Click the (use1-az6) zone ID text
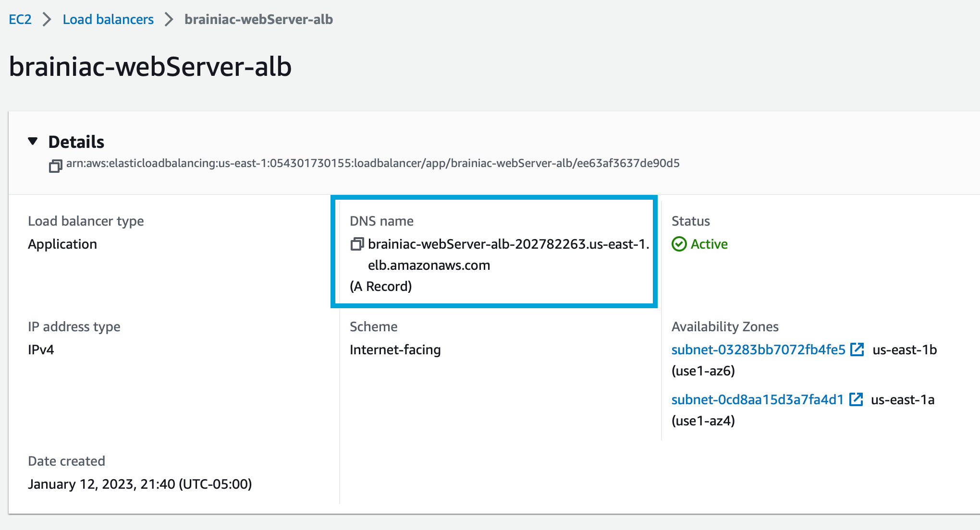 click(703, 371)
